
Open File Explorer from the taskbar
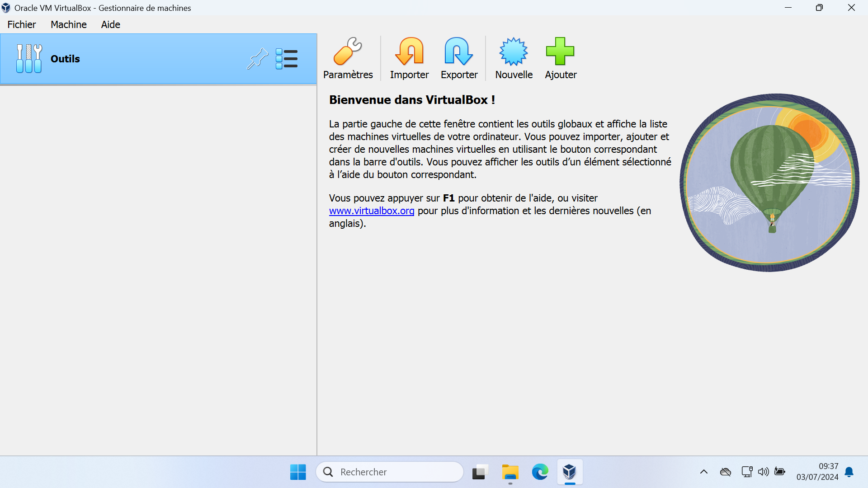click(x=510, y=472)
